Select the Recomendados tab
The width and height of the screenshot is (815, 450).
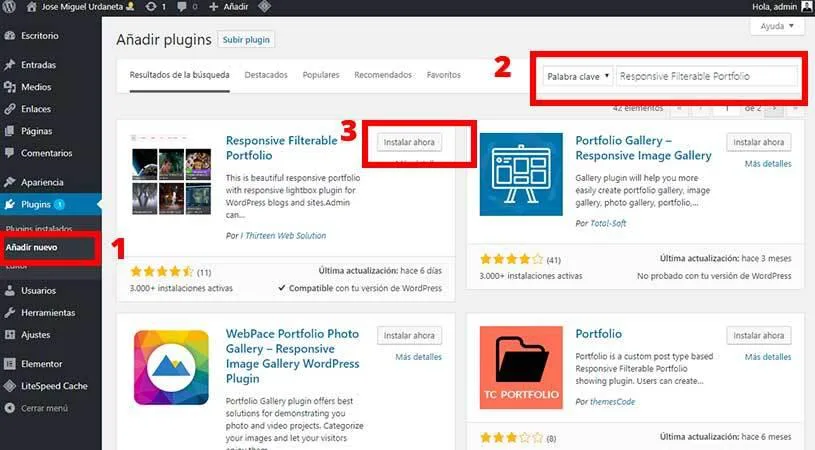point(383,75)
